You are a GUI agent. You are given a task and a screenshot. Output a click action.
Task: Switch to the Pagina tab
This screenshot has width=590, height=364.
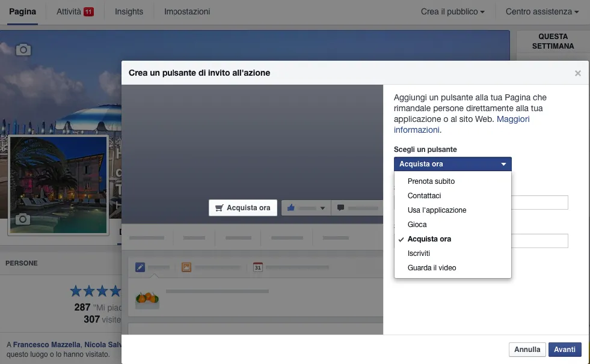click(23, 11)
